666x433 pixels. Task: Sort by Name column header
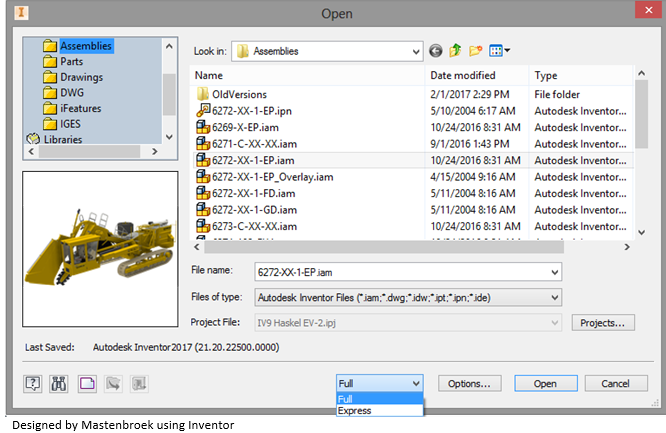[307, 76]
